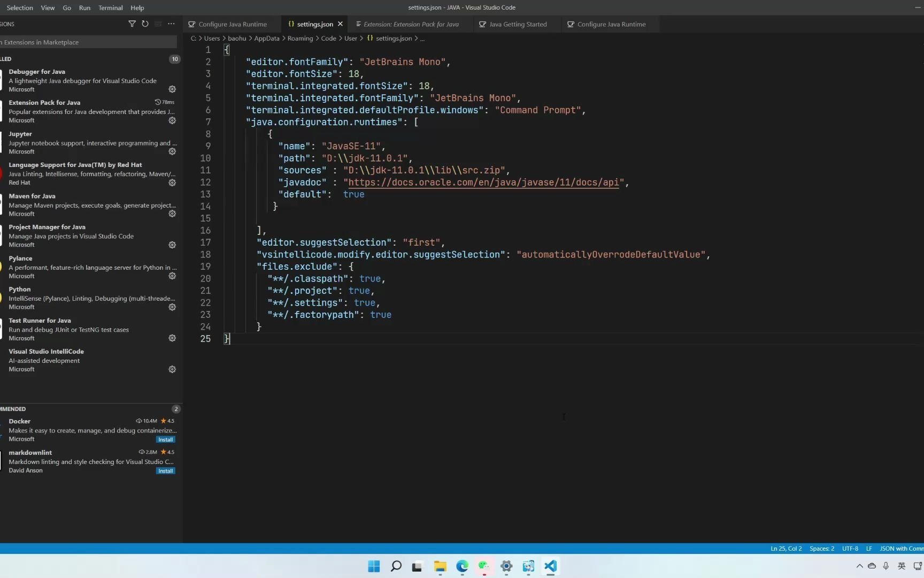Select the Visual Studio Code taskbar icon
Viewport: 924px width, 578px height.
coord(550,566)
